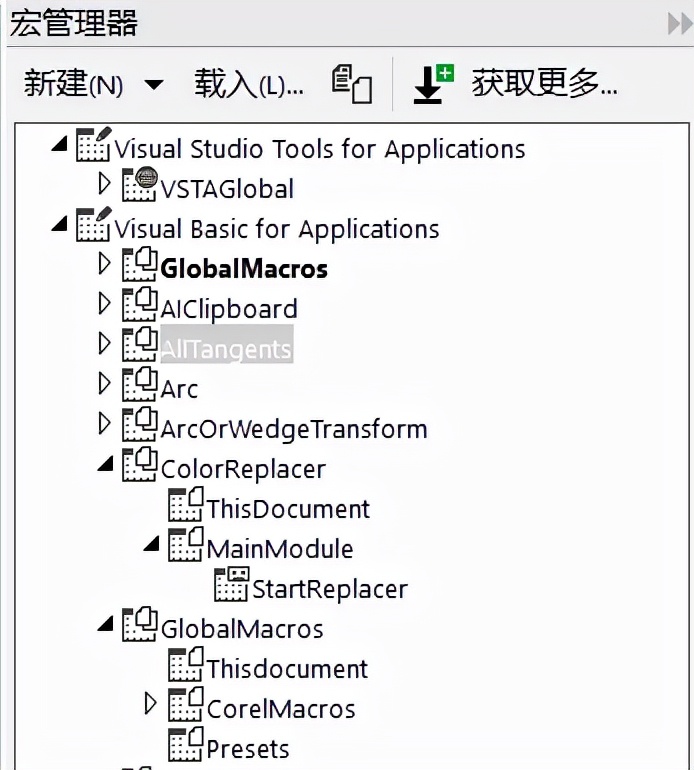Expand the Arc project node
The height and width of the screenshot is (770, 694).
coord(104,384)
